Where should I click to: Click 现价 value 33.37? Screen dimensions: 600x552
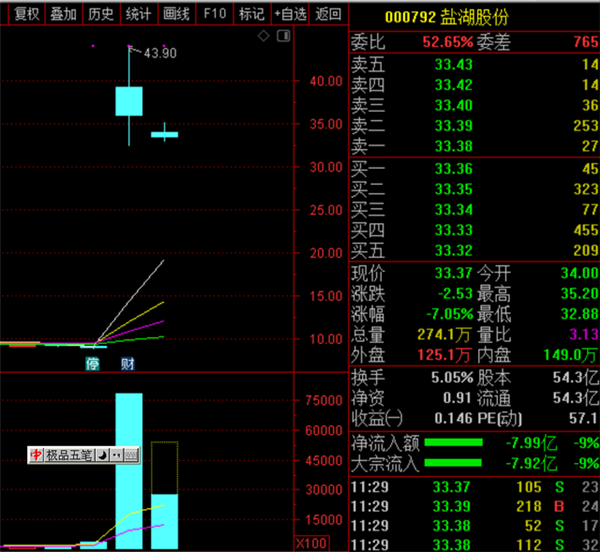coord(453,273)
